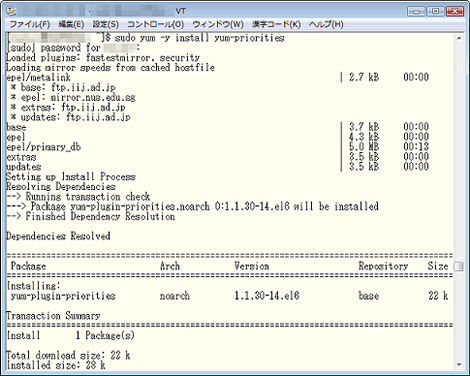Click the '4.3 kB' epel size value
The height and width of the screenshot is (376, 470).
[364, 137]
